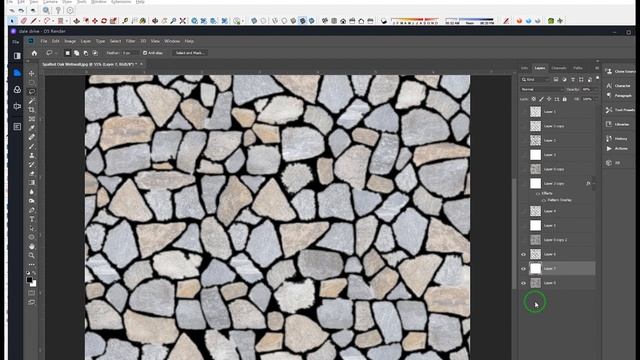Open the Libraries panel button
Screen dimensions: 640x360
click(618, 124)
